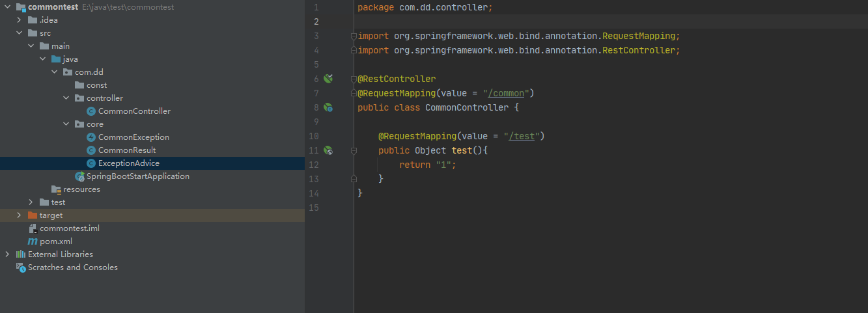The image size is (868, 313).
Task: Expand the test folder
Action: click(31, 202)
